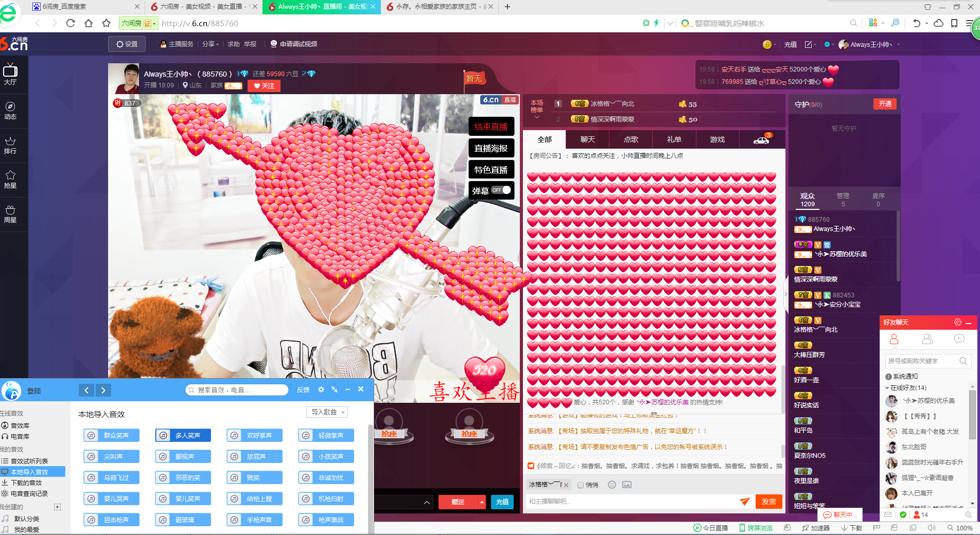Screen dimensions: 980x535
Task: Collapse the 在线好友(14) group
Action: (887, 388)
